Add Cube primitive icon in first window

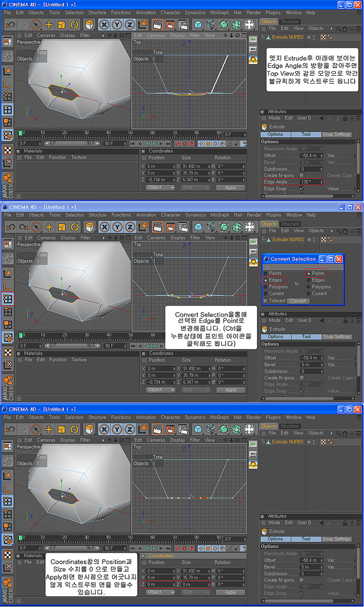(198, 24)
